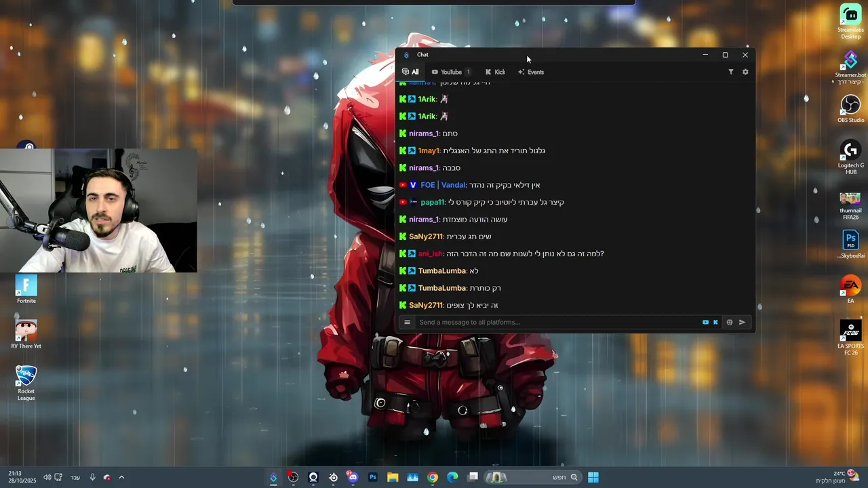Select thumbnail FIFA26 desktop file
868x488 pixels.
coord(850,205)
